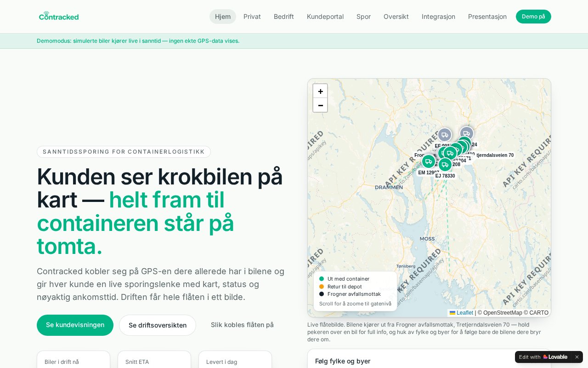Zoom out on the map

tap(320, 105)
